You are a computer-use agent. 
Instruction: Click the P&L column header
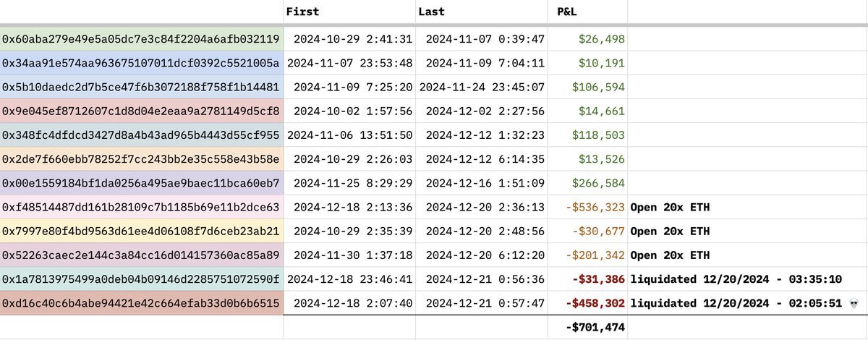coord(567,12)
